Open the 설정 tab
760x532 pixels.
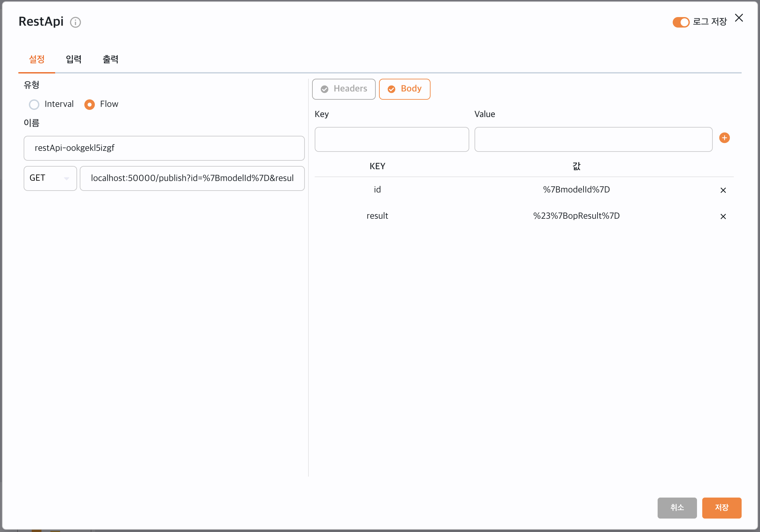(x=37, y=60)
